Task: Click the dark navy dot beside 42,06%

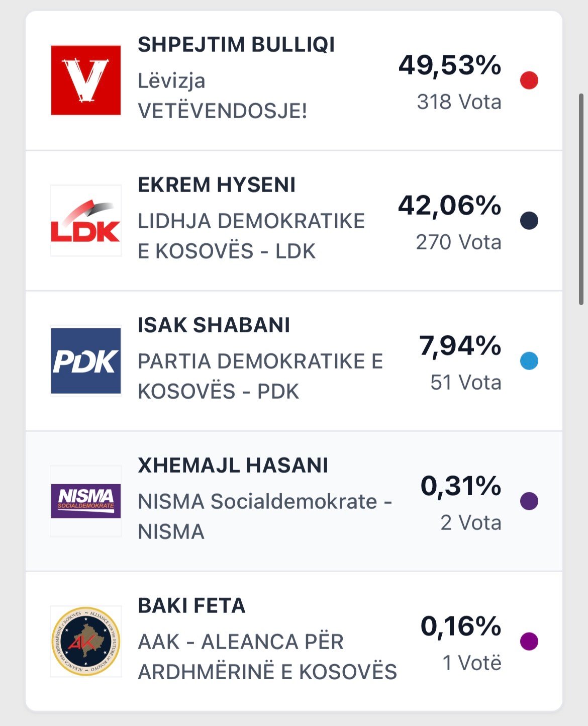Action: pos(529,221)
